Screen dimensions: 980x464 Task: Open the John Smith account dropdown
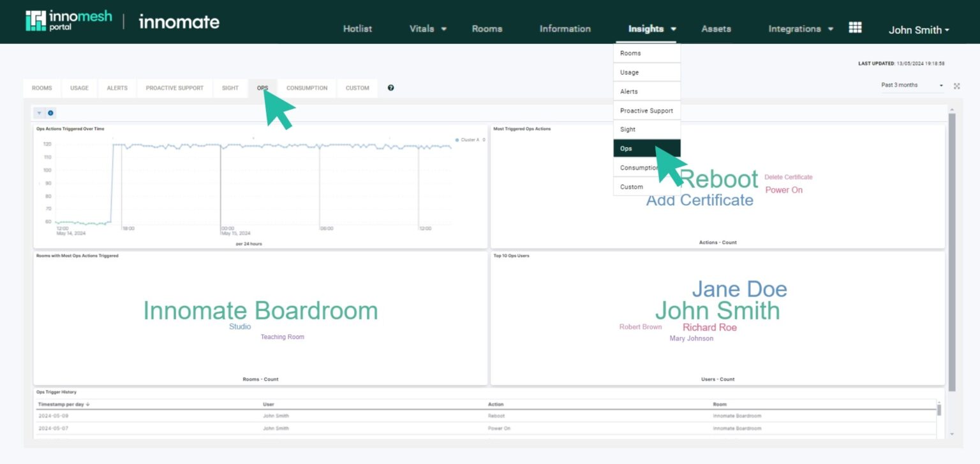[x=919, y=30]
